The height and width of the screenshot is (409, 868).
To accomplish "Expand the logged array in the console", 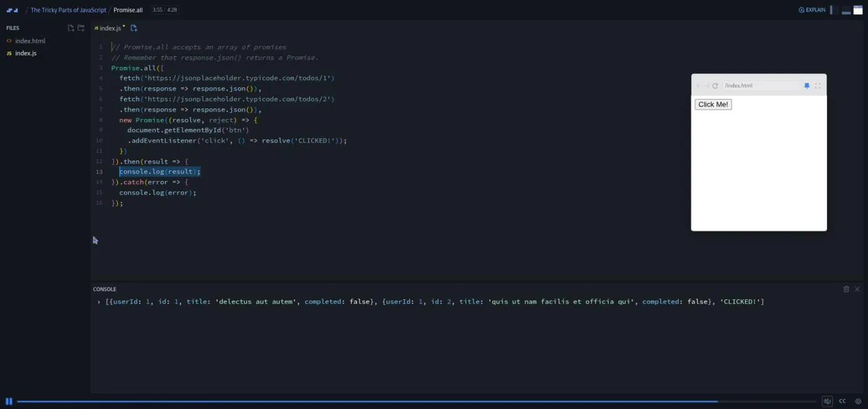I will point(99,302).
